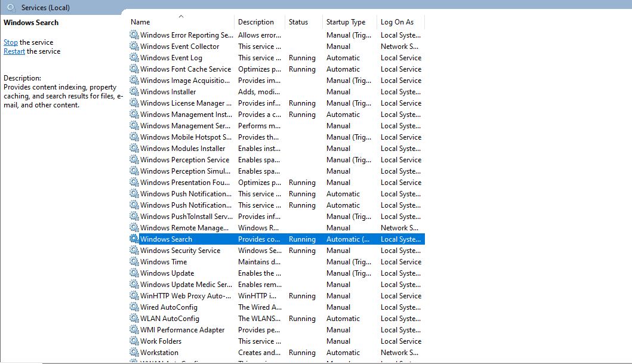The height and width of the screenshot is (364, 632).
Task: Click the Work Folders gear icon
Action: (x=134, y=341)
